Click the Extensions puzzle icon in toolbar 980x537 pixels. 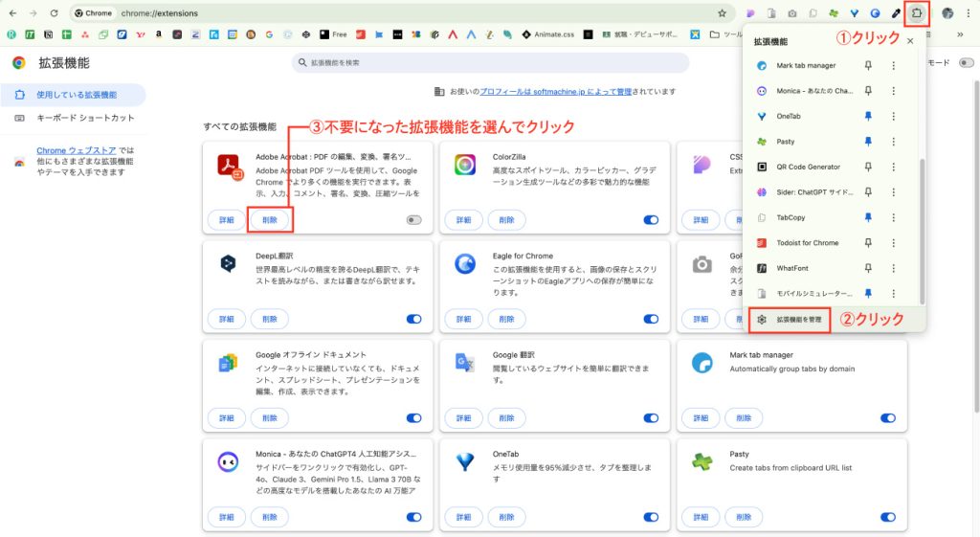coord(917,13)
